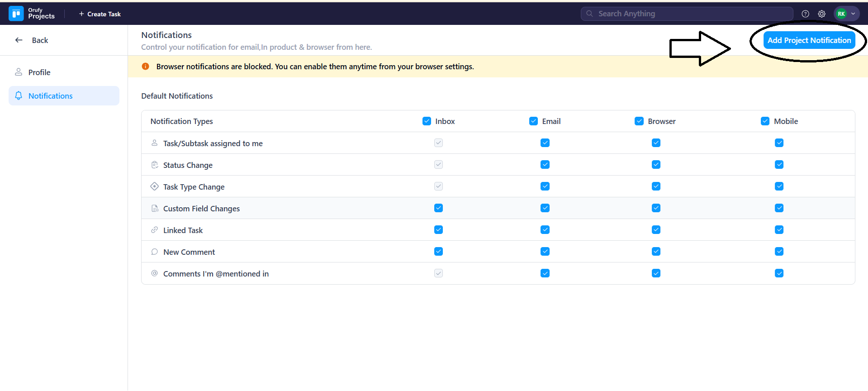Open the help question mark icon

(x=805, y=14)
